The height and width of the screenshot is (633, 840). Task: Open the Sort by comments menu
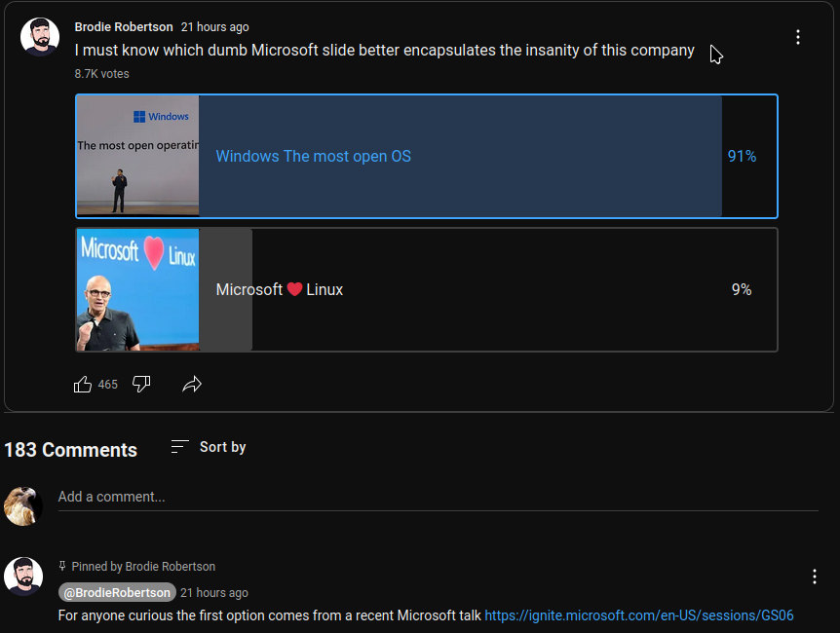click(x=209, y=447)
